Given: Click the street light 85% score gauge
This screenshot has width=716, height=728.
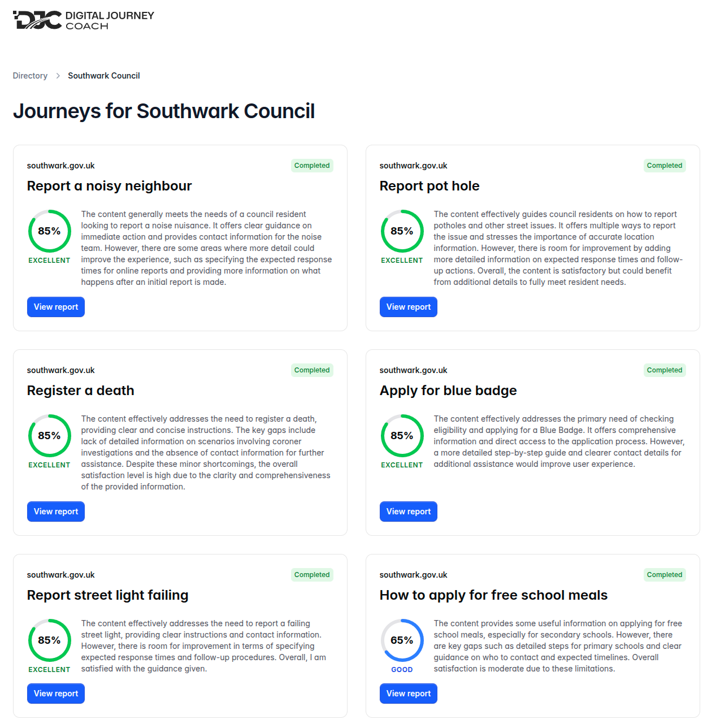Looking at the screenshot, I should pos(50,640).
